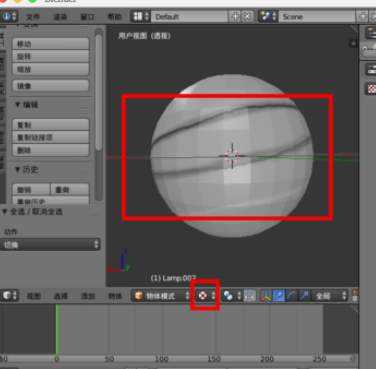Open the 视图 menu in 3D header

(34, 296)
